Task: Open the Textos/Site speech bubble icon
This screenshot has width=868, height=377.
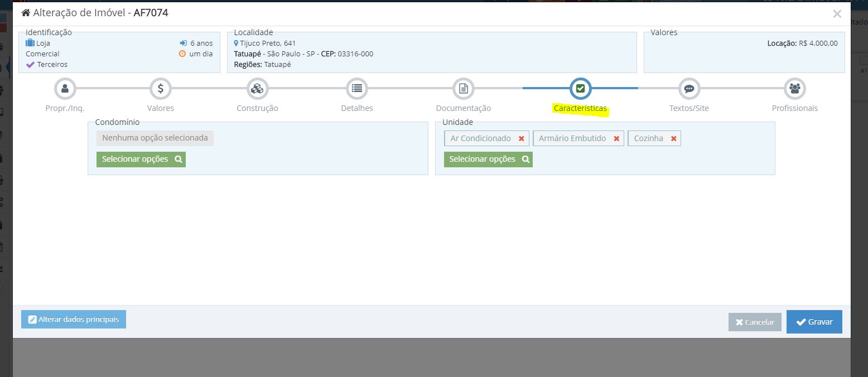Action: tap(689, 89)
